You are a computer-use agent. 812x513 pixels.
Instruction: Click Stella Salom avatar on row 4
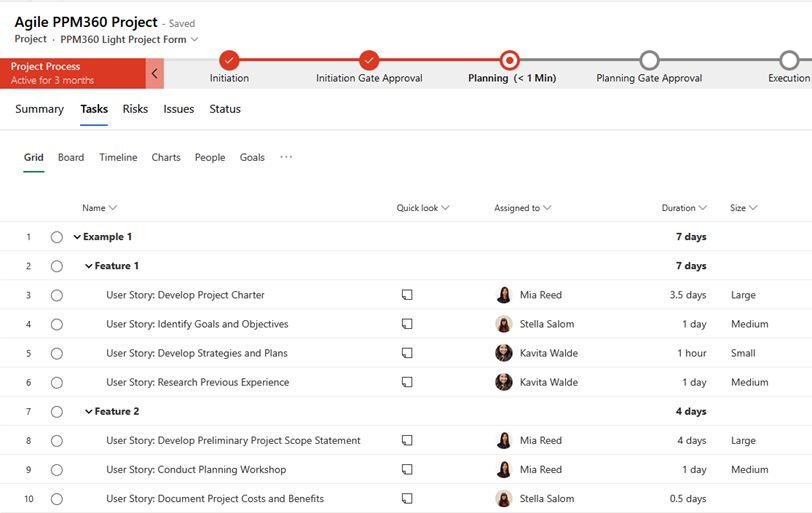point(504,324)
